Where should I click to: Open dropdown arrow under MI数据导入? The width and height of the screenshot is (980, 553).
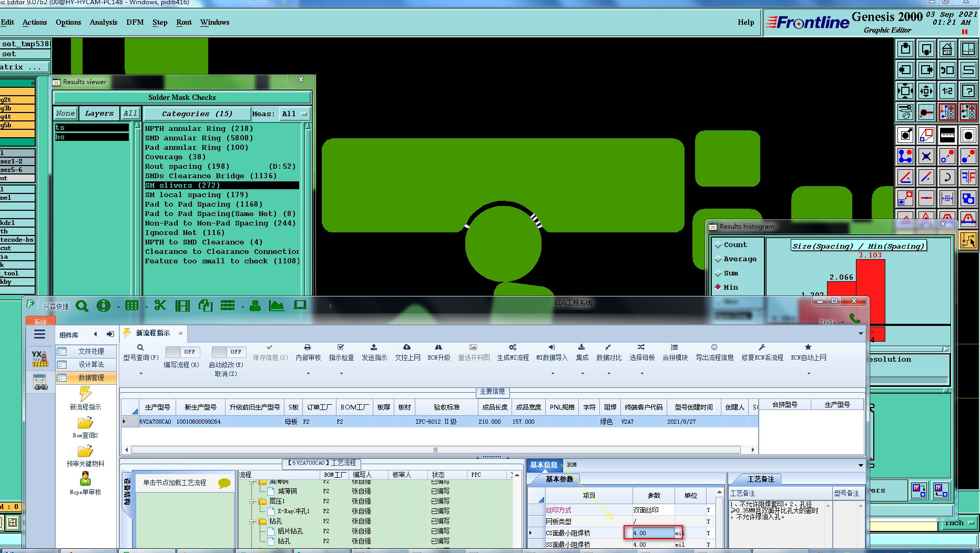click(x=553, y=374)
